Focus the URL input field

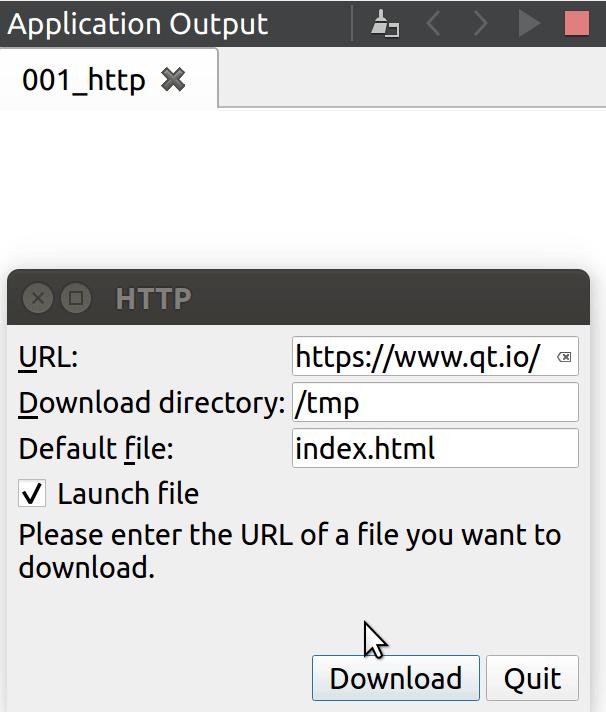(420, 357)
